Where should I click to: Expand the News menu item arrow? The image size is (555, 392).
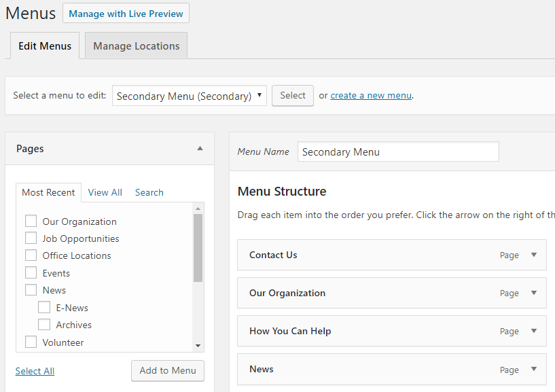[533, 369]
